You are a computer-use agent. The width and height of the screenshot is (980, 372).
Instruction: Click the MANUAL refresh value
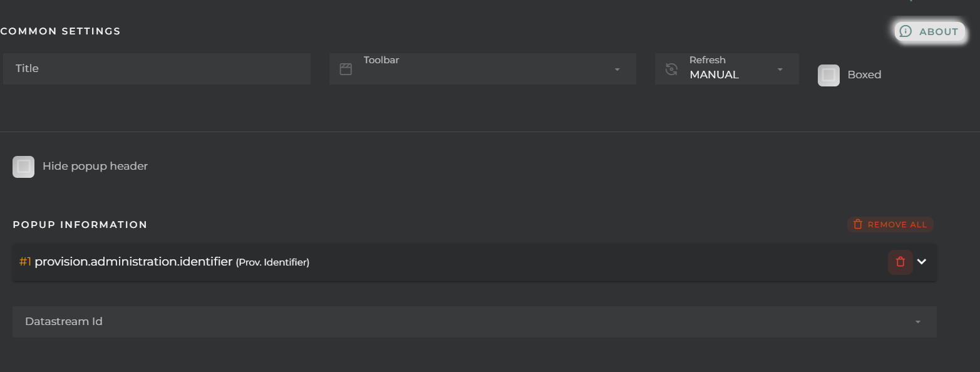pos(714,75)
